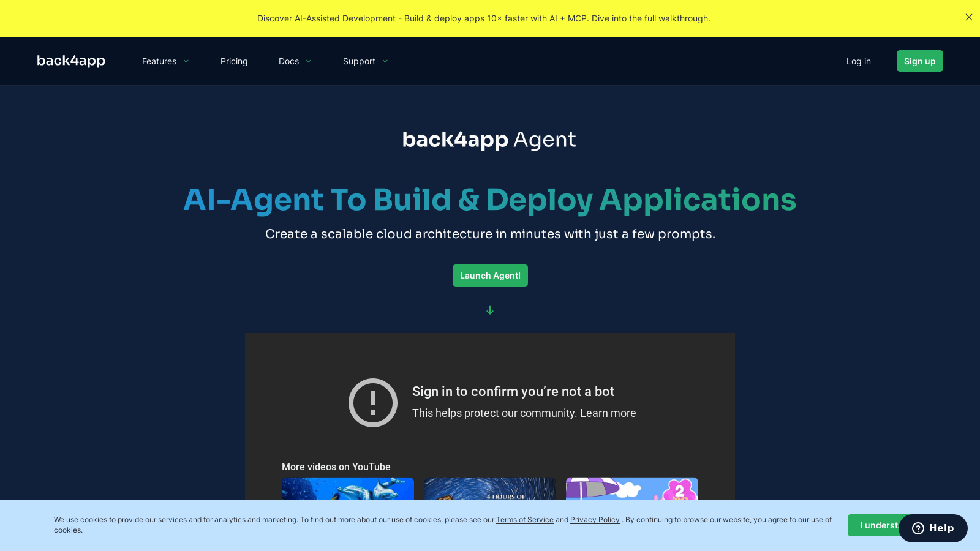Image resolution: width=980 pixels, height=551 pixels.
Task: Click the green Sign up button
Action: coord(920,61)
